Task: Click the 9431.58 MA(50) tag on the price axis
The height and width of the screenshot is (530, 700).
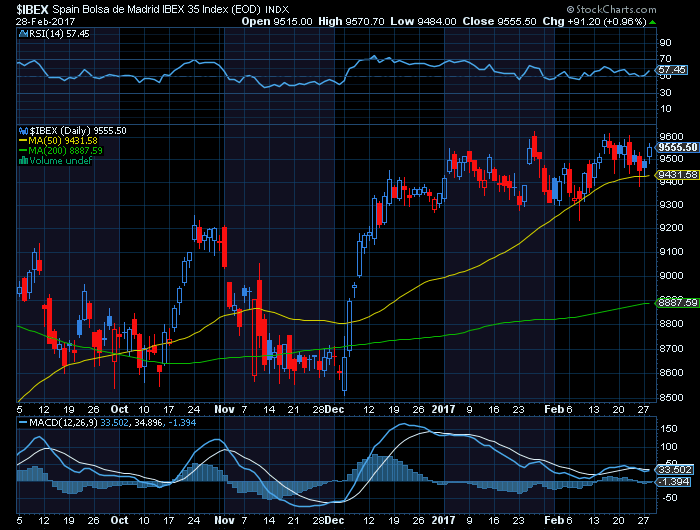Action: click(x=677, y=175)
